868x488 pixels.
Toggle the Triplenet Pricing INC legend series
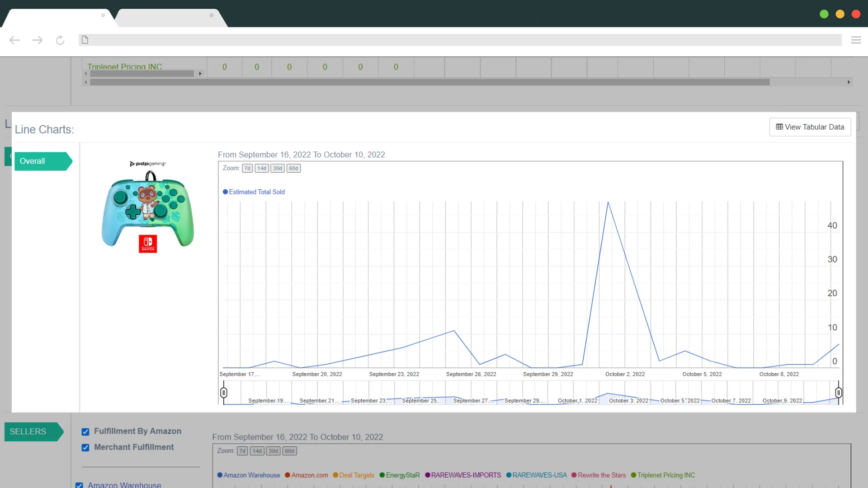pos(663,475)
